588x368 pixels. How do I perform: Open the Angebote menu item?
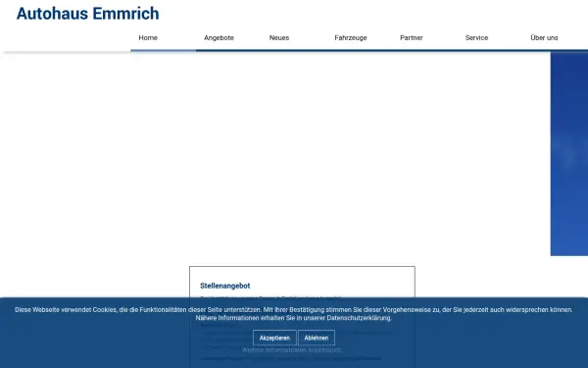pos(219,38)
